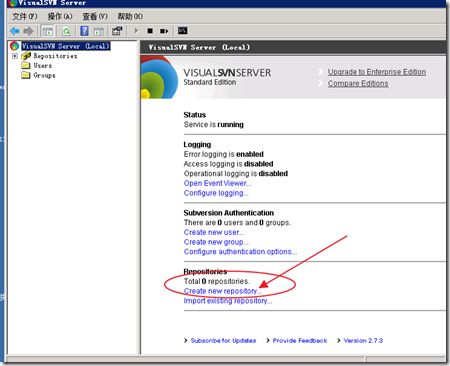Screen dimensions: 450x366
Task: Toggle the action pane icon beside Help
Action: [98, 31]
